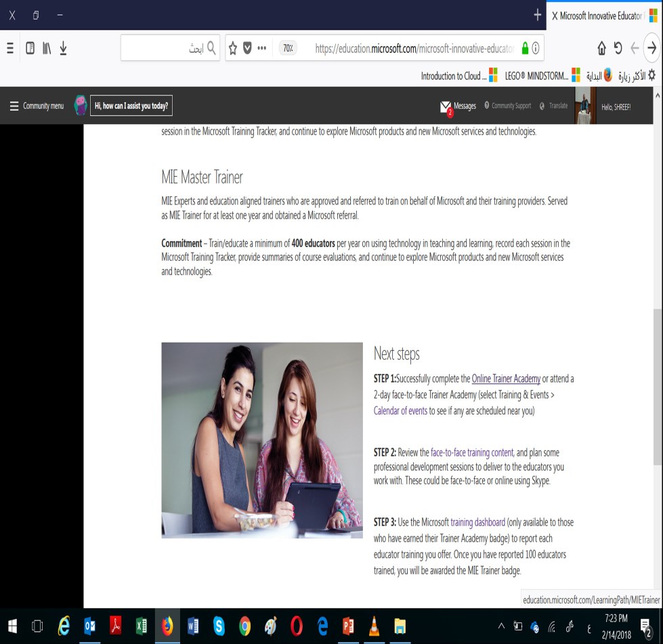The image size is (663, 644).
Task: Show site information circle icon
Action: [x=536, y=48]
